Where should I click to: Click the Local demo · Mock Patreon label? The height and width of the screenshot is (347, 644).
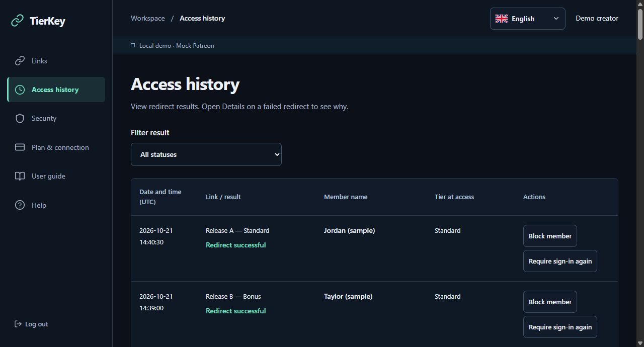pyautogui.click(x=177, y=45)
